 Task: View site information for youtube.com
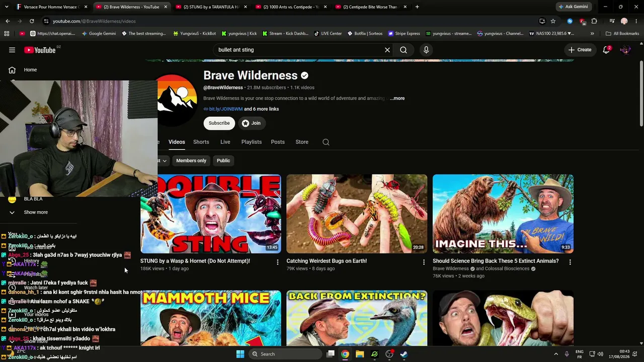point(46,21)
